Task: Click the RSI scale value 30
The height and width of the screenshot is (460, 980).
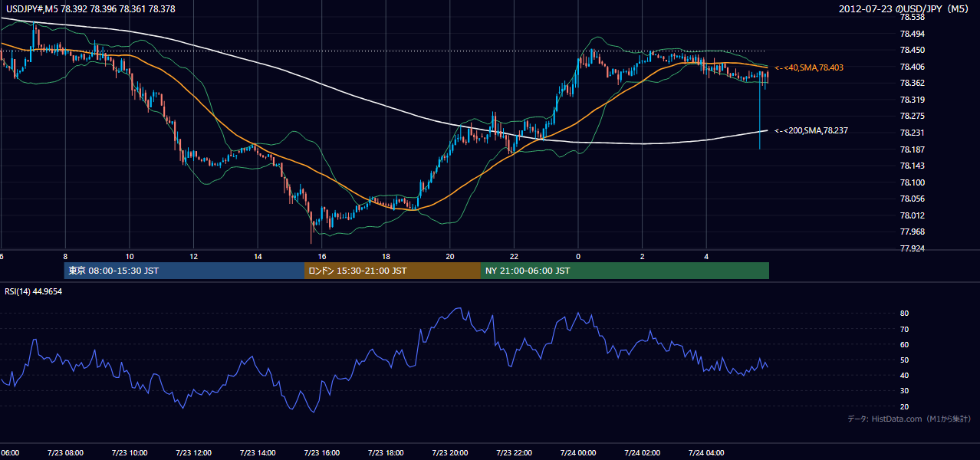Action: [x=904, y=391]
